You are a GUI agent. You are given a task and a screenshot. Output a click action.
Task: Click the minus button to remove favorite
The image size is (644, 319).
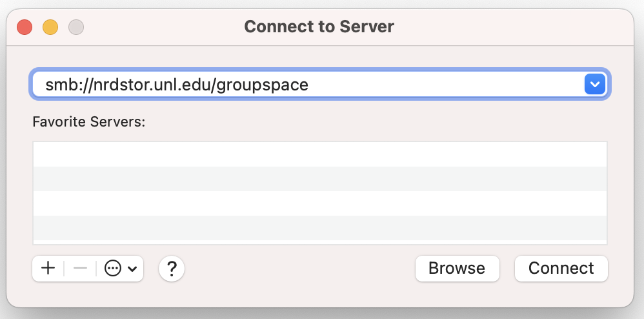[80, 269]
